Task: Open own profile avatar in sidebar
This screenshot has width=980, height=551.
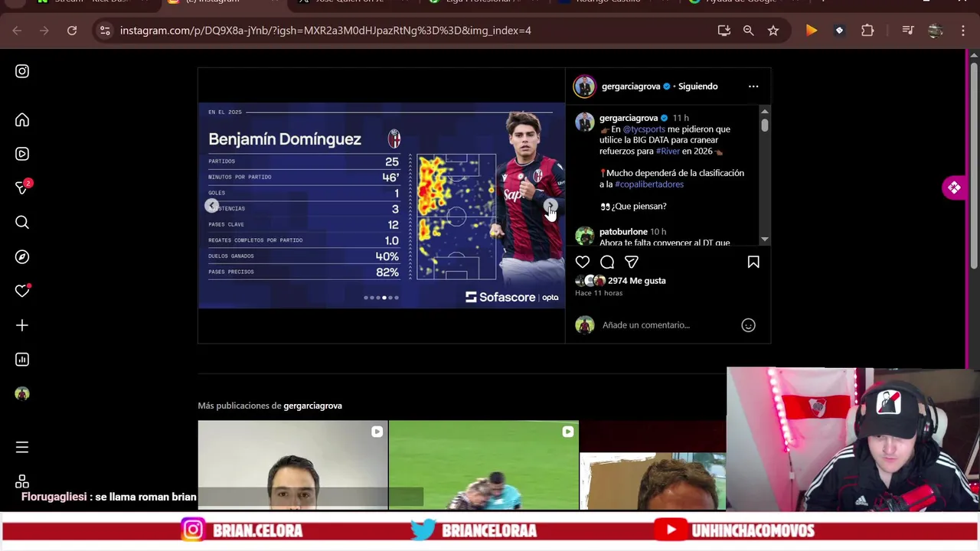Action: click(x=22, y=393)
